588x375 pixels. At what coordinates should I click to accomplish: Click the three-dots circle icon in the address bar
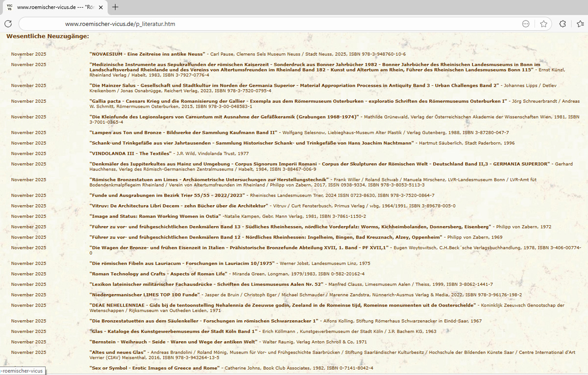[526, 23]
